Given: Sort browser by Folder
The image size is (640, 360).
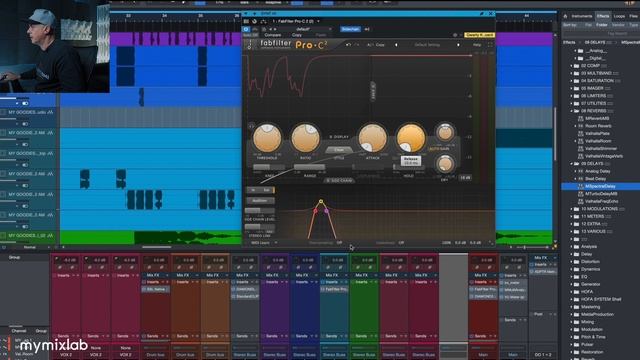Looking at the screenshot, I should 602,25.
